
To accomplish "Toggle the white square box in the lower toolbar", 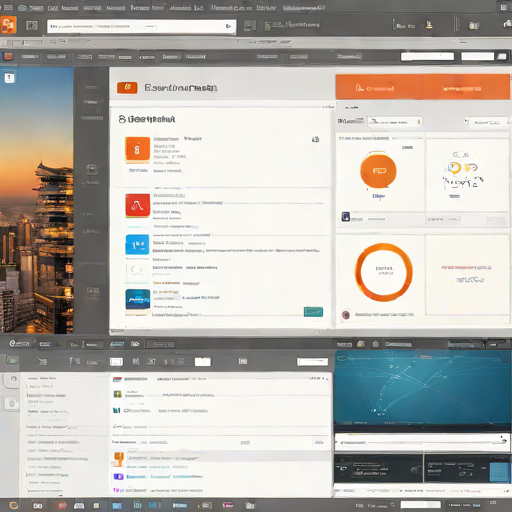I will [116, 362].
